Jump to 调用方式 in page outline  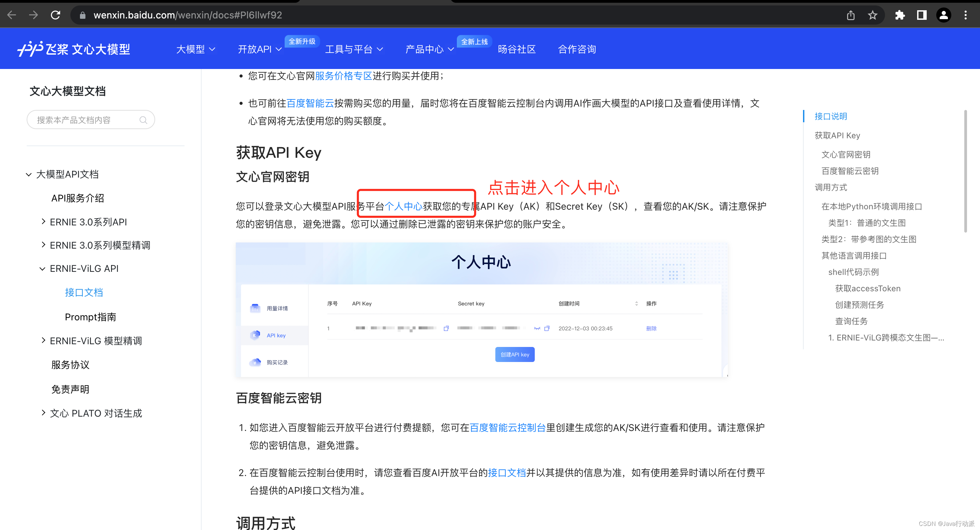(831, 187)
